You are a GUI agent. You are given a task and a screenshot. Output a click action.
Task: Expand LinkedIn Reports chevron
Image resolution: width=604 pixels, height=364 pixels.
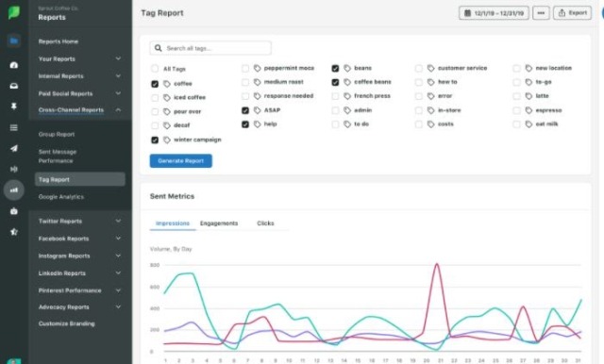pos(118,273)
